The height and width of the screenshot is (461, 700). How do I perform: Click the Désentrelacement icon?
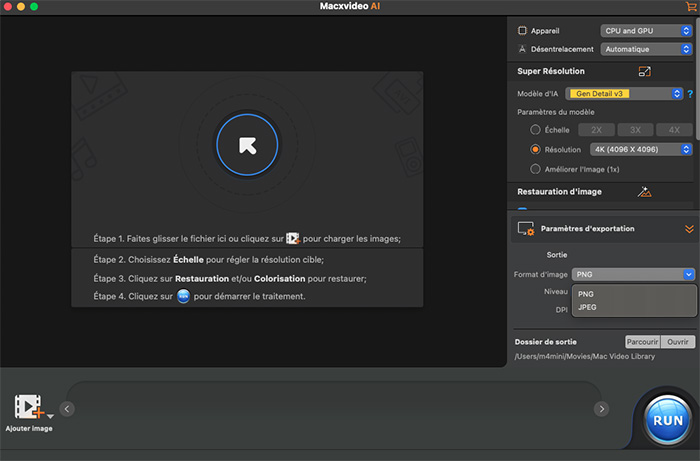pyautogui.click(x=522, y=49)
